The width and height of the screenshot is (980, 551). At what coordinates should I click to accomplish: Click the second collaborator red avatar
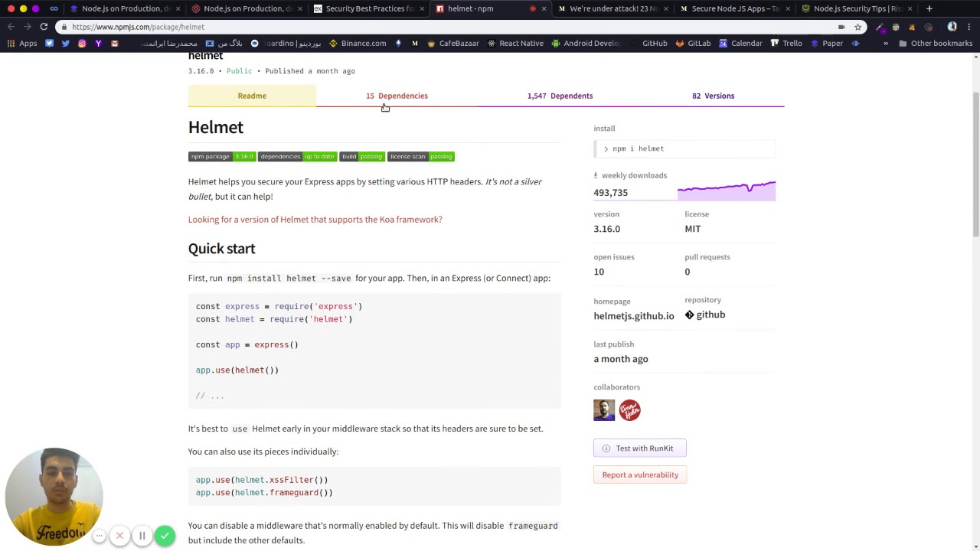tap(629, 410)
